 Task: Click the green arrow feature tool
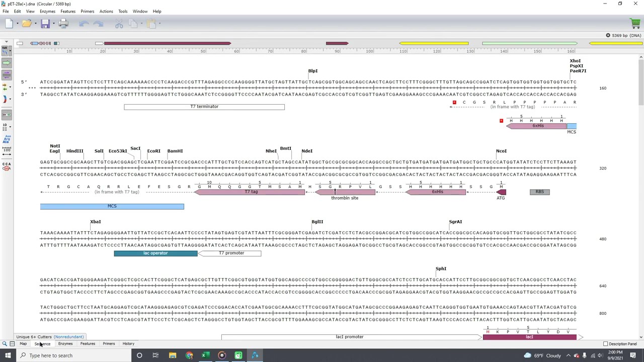pyautogui.click(x=7, y=63)
